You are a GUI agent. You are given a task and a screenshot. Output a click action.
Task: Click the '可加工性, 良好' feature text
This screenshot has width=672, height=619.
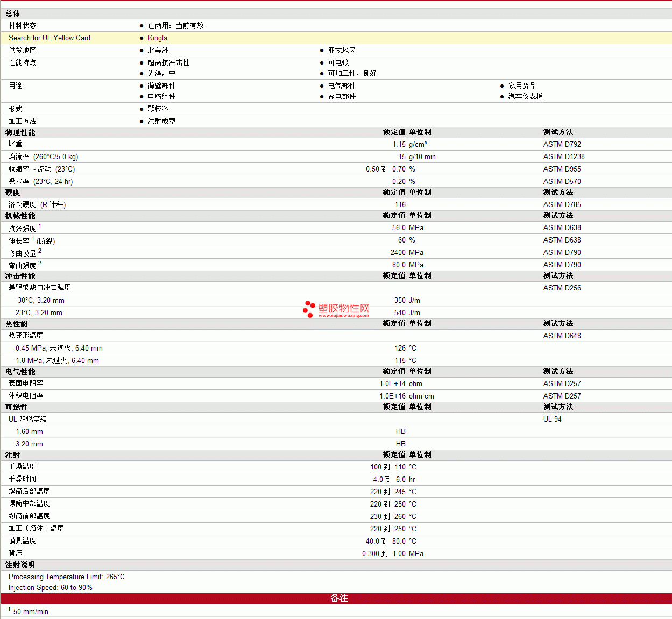(x=352, y=73)
